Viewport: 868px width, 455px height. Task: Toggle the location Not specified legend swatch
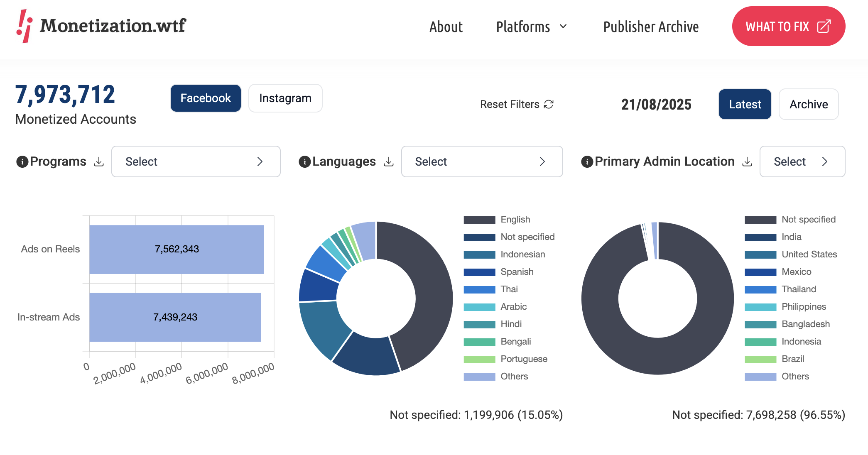[x=760, y=220]
